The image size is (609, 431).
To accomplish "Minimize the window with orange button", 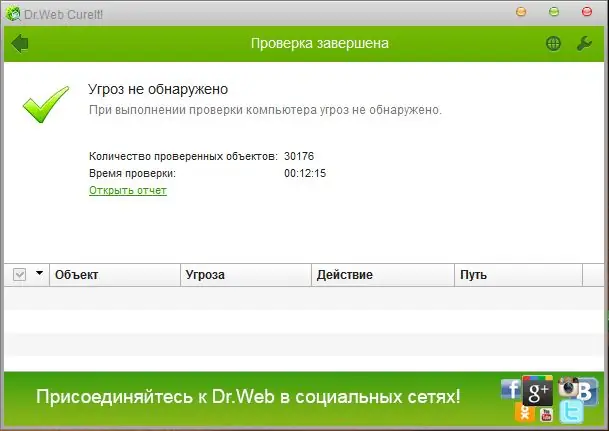I will [521, 12].
